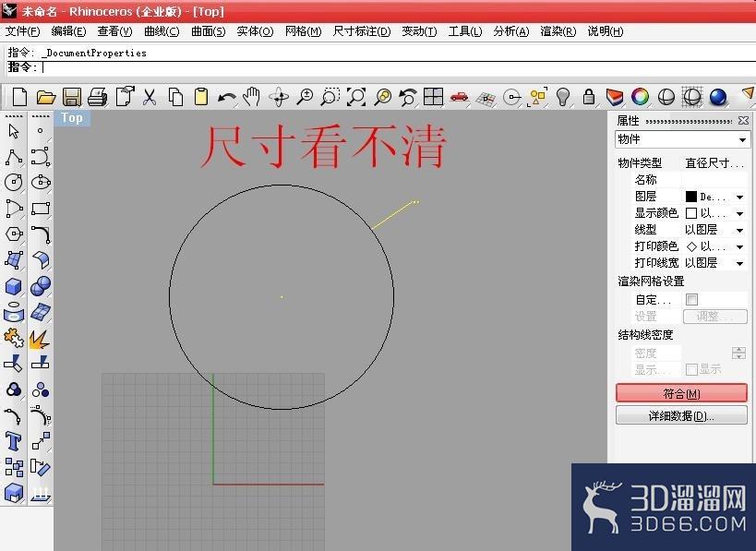Activate the Pan hand tool
Viewport: 756px width, 551px height.
click(252, 97)
